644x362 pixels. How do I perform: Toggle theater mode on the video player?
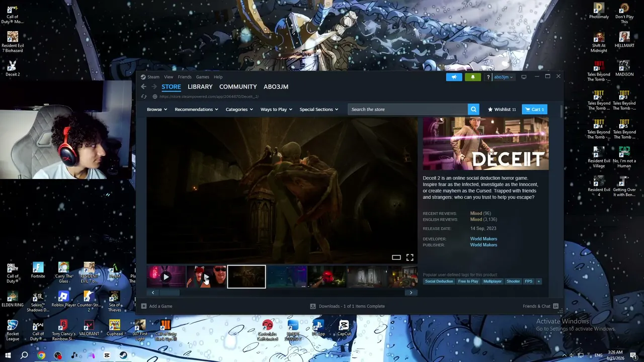coord(396,257)
